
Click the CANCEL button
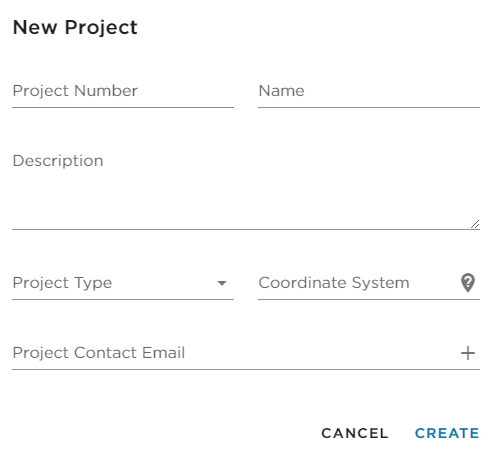pos(355,433)
